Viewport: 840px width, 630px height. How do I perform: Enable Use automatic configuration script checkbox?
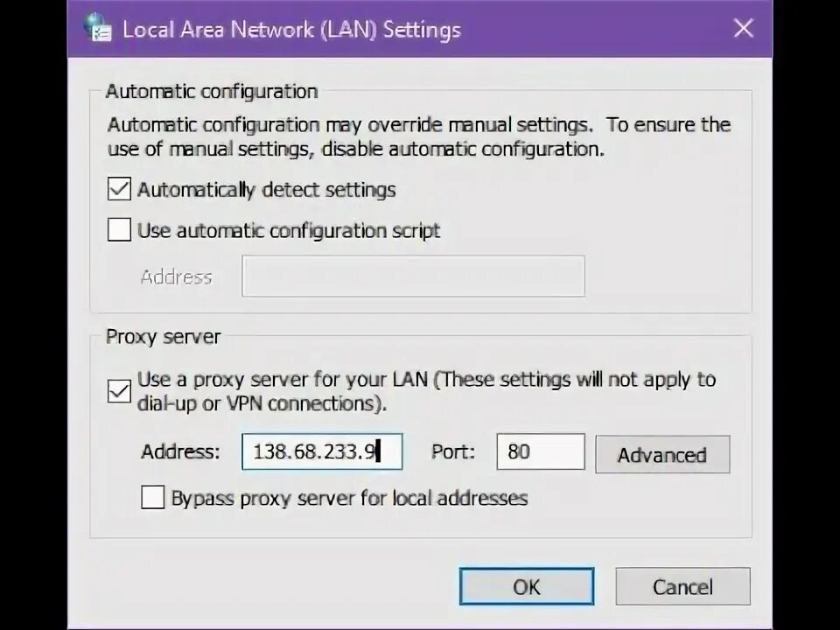click(119, 230)
